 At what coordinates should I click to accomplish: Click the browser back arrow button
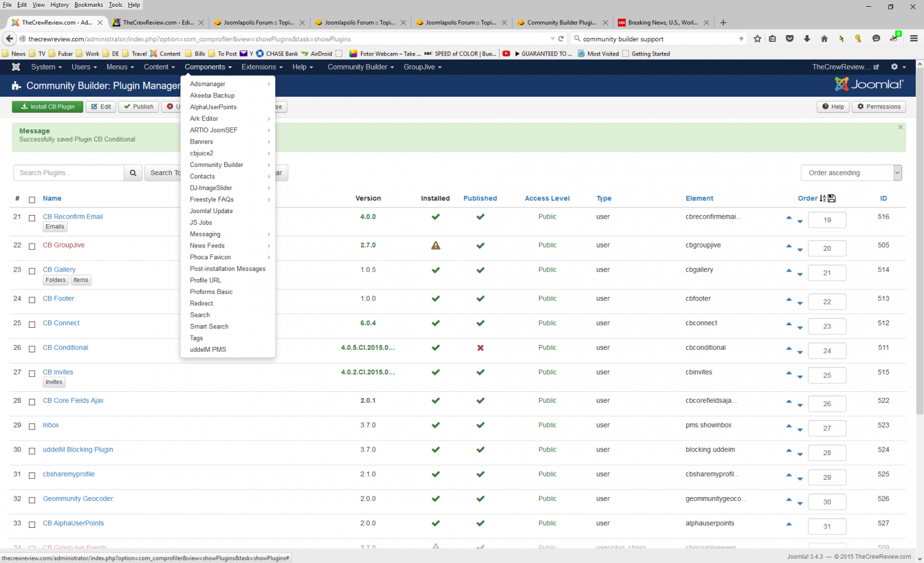pos(9,39)
